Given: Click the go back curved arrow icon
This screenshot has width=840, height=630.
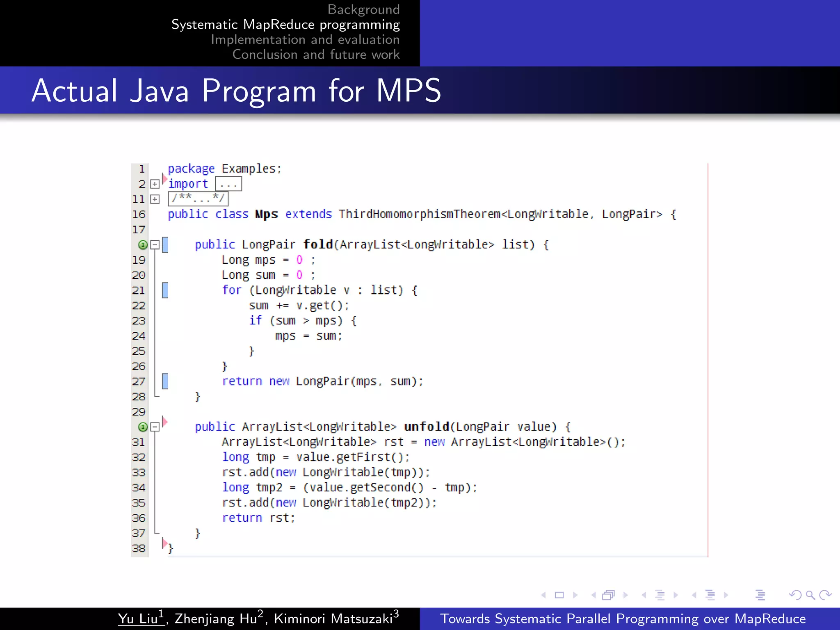Looking at the screenshot, I should [x=795, y=595].
